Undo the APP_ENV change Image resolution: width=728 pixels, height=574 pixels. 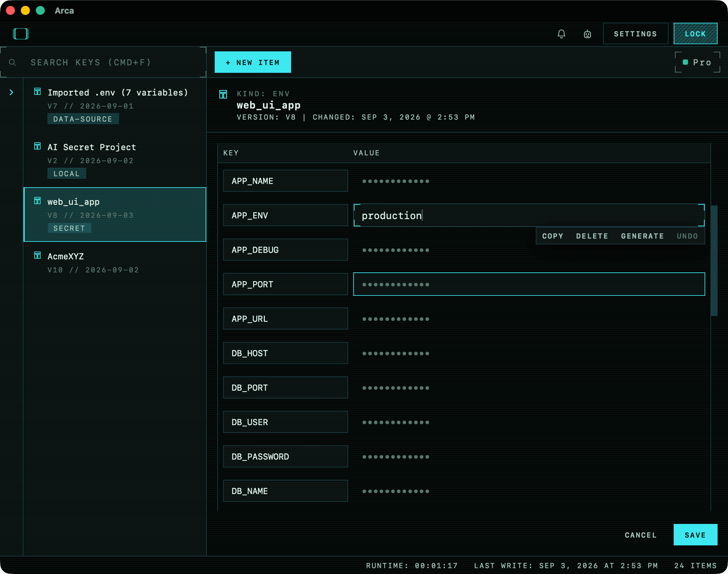pyautogui.click(x=687, y=236)
